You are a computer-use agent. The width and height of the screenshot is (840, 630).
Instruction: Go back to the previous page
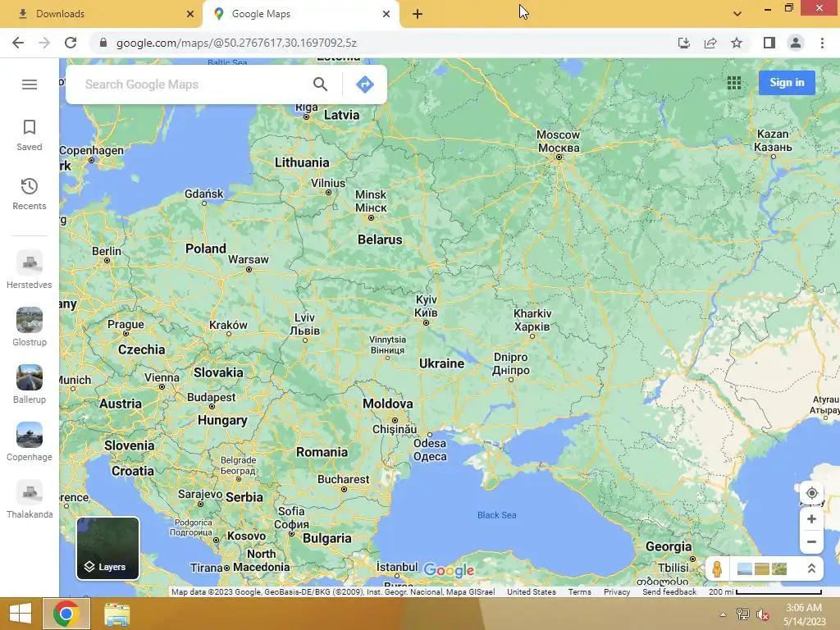click(x=18, y=43)
